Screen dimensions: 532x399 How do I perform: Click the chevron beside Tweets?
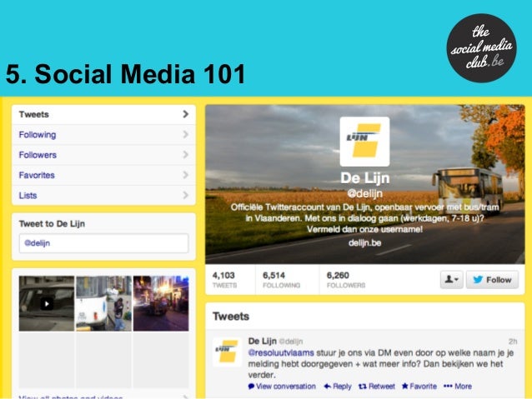tap(185, 114)
